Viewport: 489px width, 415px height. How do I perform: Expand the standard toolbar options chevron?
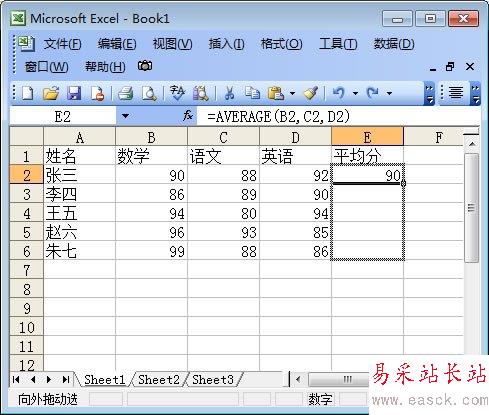(x=429, y=93)
